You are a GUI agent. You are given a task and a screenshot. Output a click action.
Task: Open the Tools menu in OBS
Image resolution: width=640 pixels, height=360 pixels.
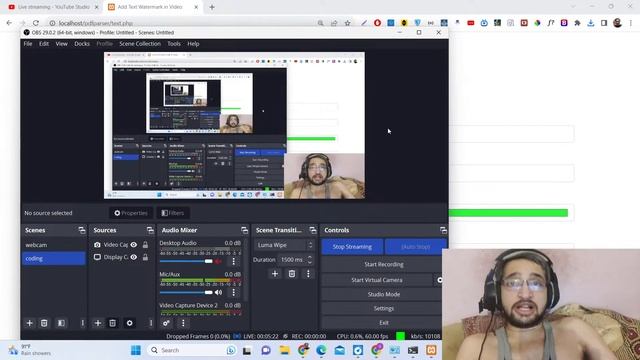click(174, 44)
